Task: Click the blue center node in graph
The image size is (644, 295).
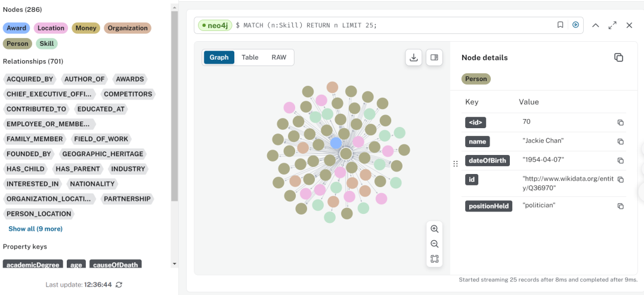Action: [336, 143]
